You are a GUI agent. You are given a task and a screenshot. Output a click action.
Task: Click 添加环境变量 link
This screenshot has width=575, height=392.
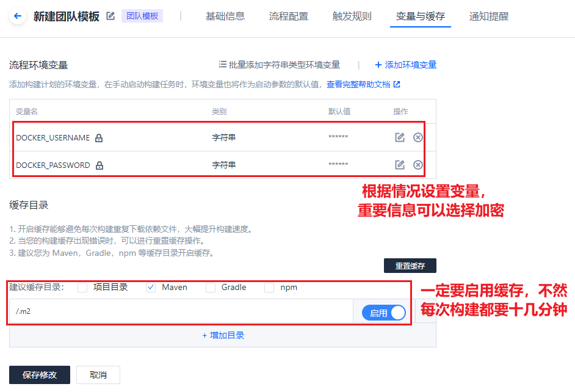pos(405,65)
